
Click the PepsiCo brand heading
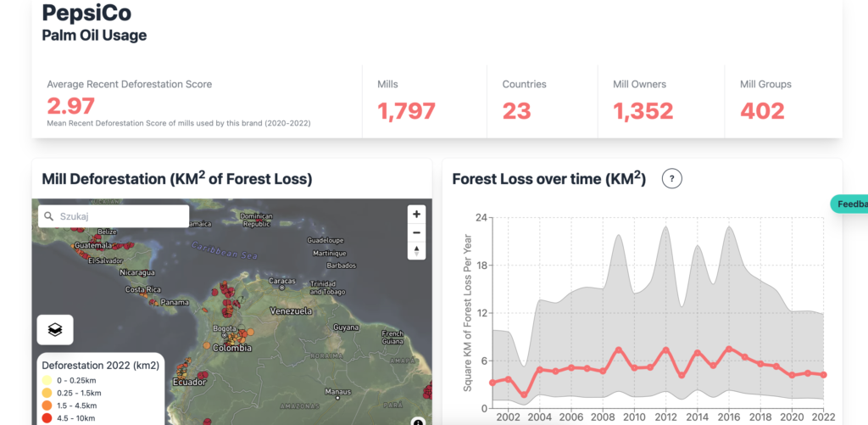click(x=86, y=14)
